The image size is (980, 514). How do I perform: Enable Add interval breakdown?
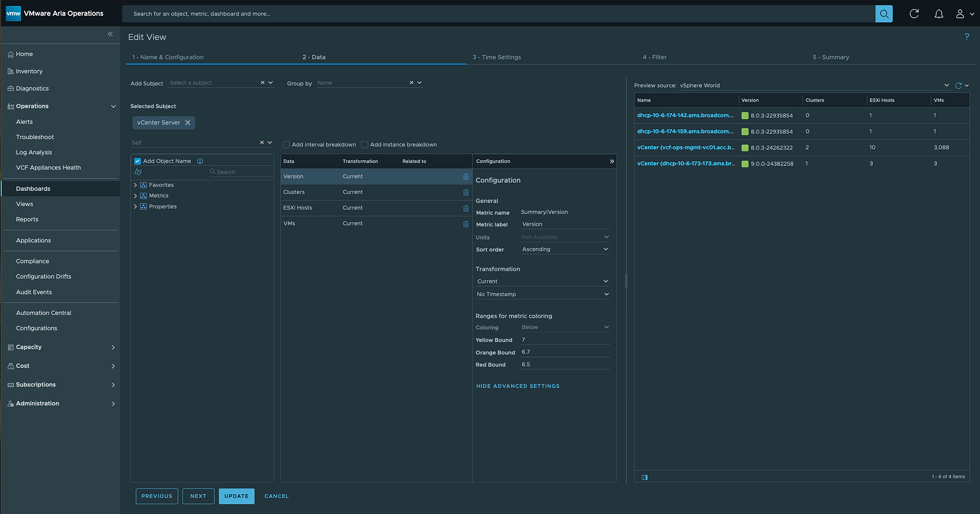click(286, 145)
